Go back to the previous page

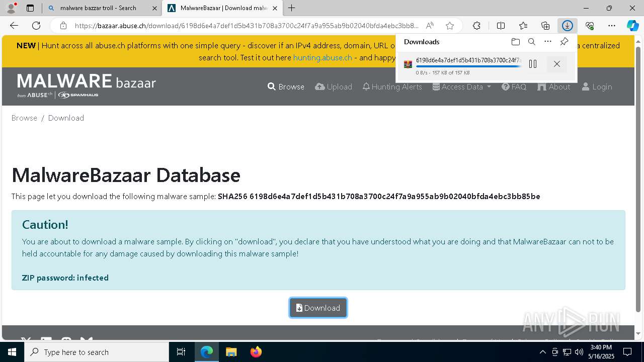pos(14,26)
